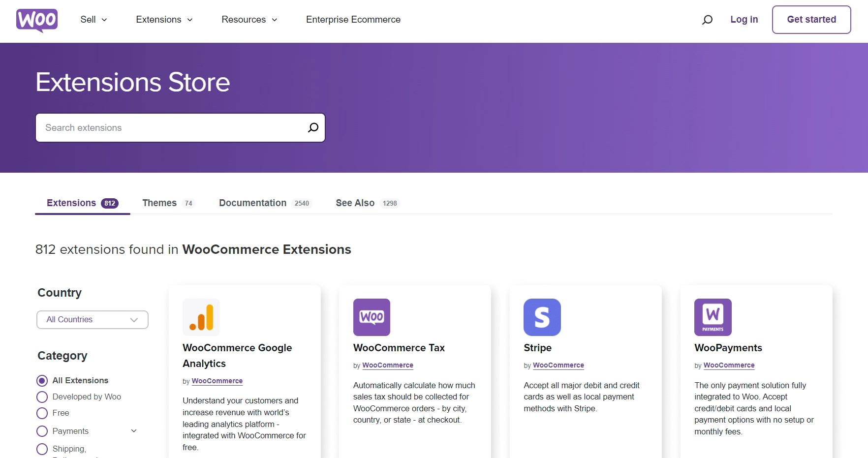Select the Payments category radio button
868x458 pixels.
pyautogui.click(x=42, y=431)
